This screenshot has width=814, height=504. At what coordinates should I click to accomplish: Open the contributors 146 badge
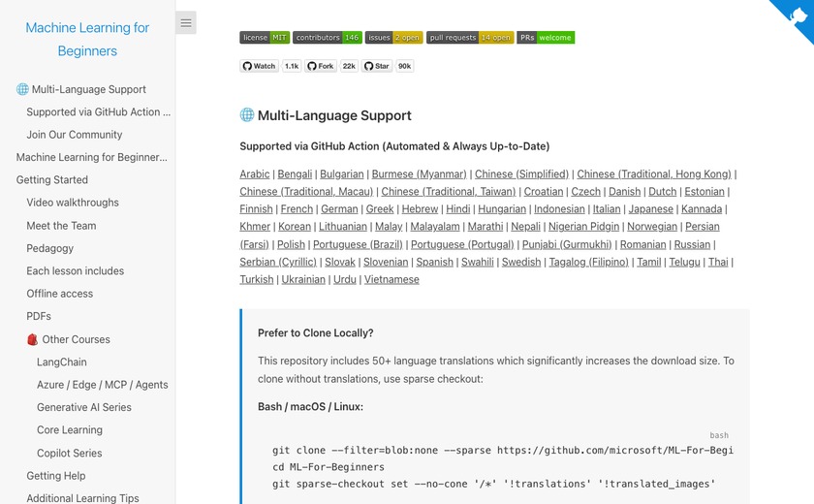[x=328, y=38]
